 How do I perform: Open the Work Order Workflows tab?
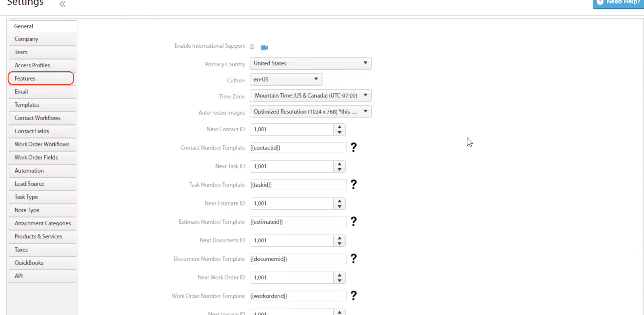click(42, 144)
